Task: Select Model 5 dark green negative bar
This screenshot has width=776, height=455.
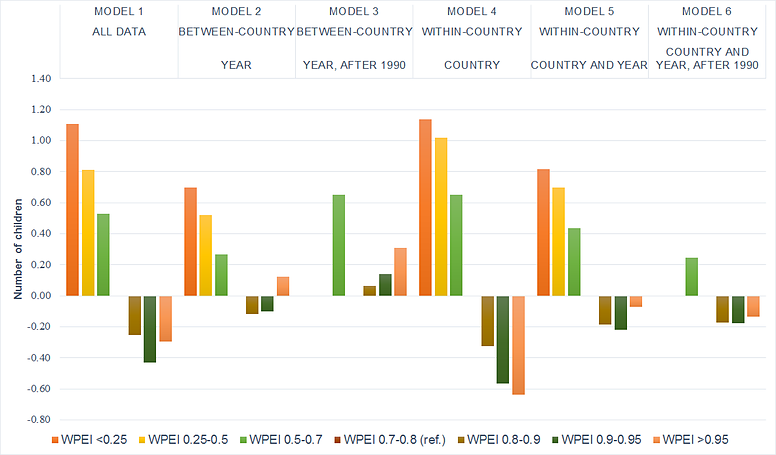Action: [621, 313]
